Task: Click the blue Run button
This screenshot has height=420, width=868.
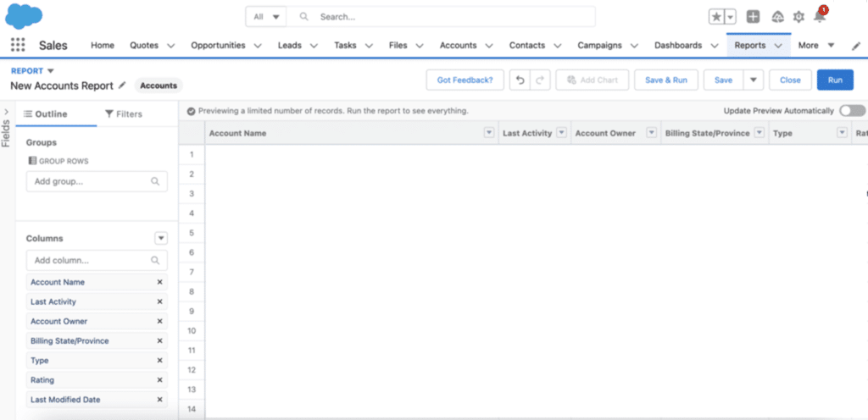Action: point(835,80)
